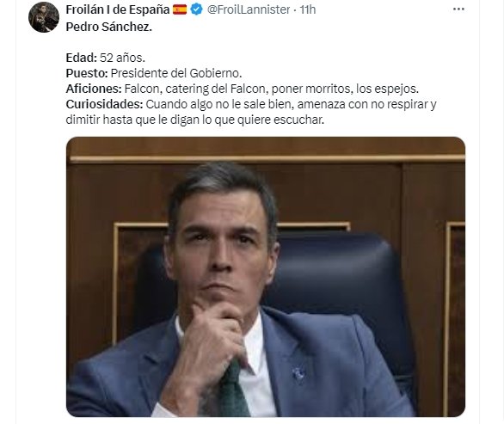Click the Spanish flag emoji beside the name
This screenshot has height=424, width=504.
click(x=180, y=9)
